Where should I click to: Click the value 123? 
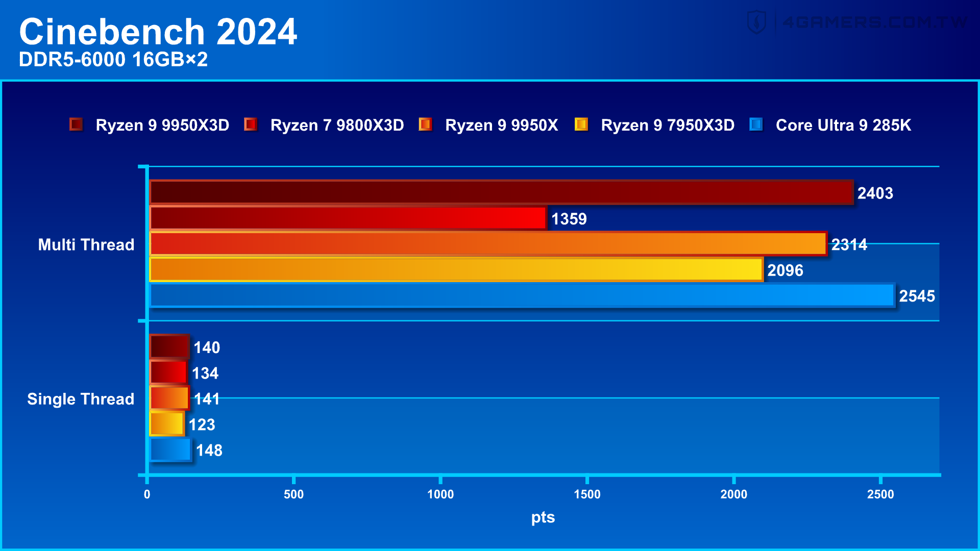pyautogui.click(x=202, y=424)
